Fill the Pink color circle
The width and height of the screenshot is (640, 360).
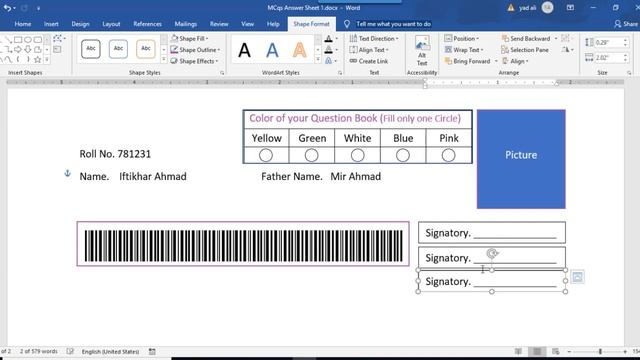pos(448,156)
